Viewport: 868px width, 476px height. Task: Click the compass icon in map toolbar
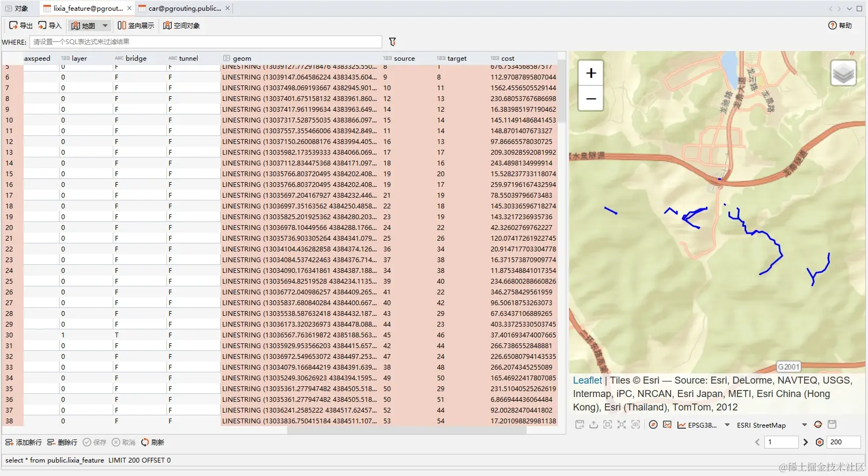click(x=653, y=424)
